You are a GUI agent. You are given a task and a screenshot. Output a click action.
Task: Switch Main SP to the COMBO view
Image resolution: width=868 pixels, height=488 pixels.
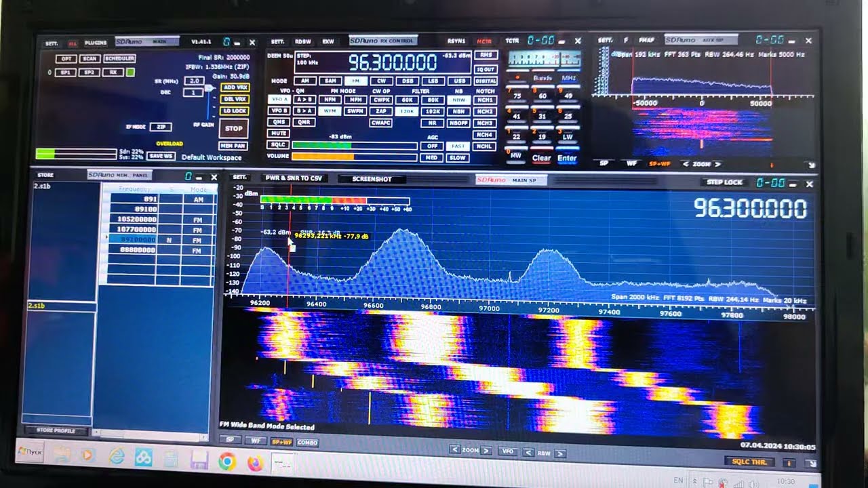(x=307, y=443)
